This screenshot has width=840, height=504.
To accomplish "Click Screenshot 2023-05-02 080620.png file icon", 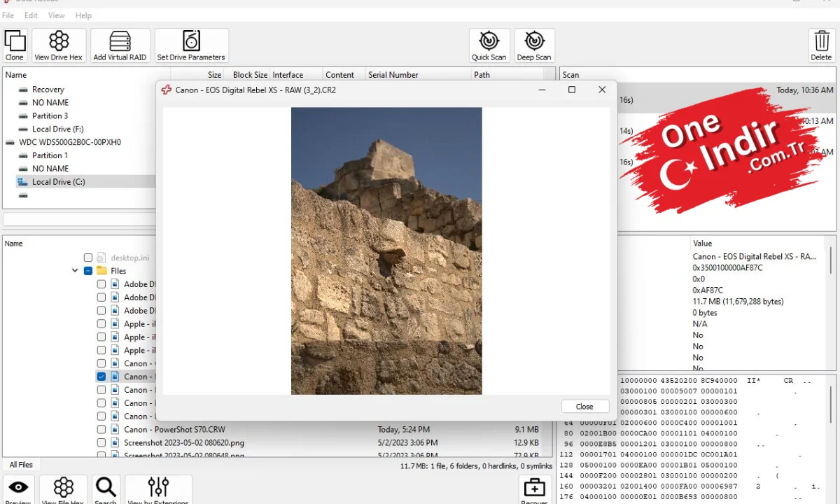I will pos(115,443).
